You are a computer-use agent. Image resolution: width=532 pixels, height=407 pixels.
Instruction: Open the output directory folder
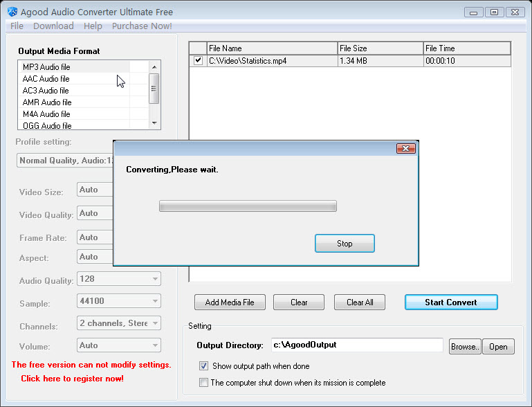[x=498, y=347]
